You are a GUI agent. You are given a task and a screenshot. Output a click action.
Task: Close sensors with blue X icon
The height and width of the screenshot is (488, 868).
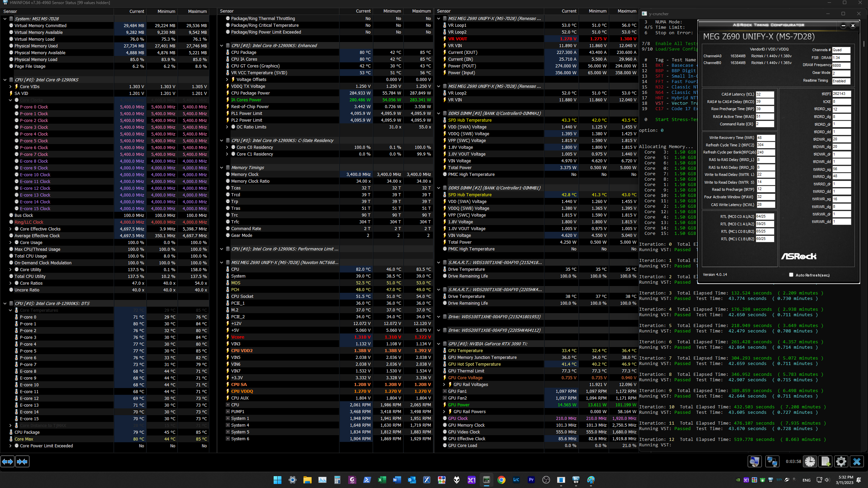pos(857,462)
